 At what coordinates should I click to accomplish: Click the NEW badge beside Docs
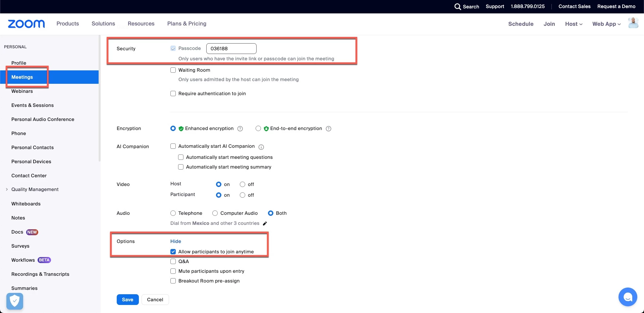click(x=32, y=232)
